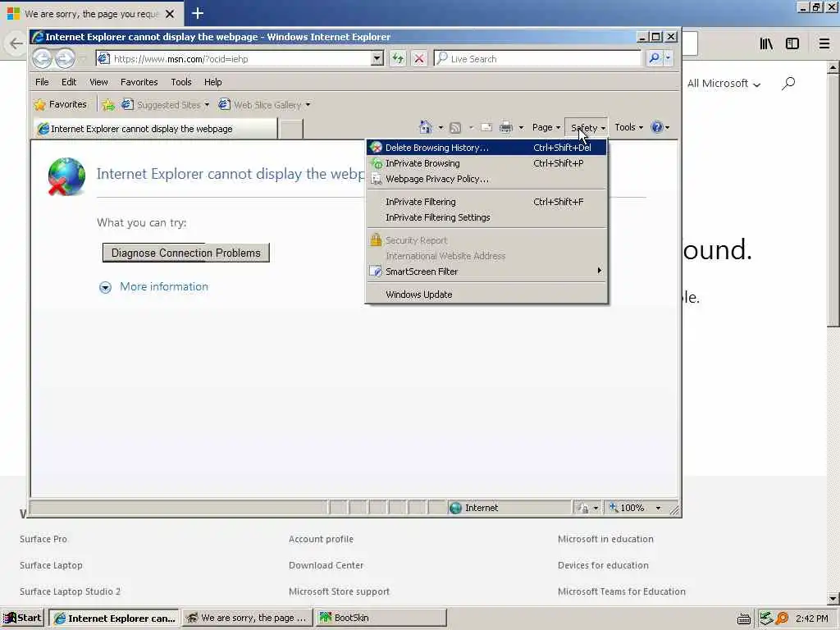The height and width of the screenshot is (630, 840).
Task: Click the security padlock icon in status bar
Action: (x=583, y=508)
